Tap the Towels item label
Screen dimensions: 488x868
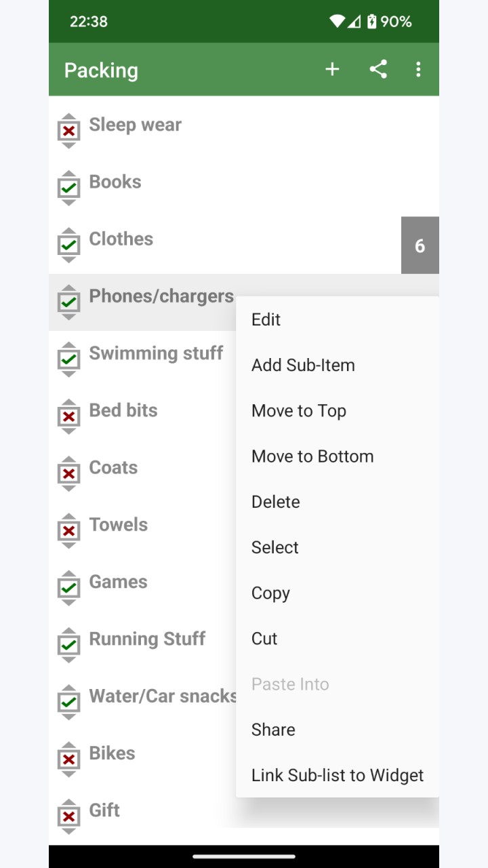119,525
